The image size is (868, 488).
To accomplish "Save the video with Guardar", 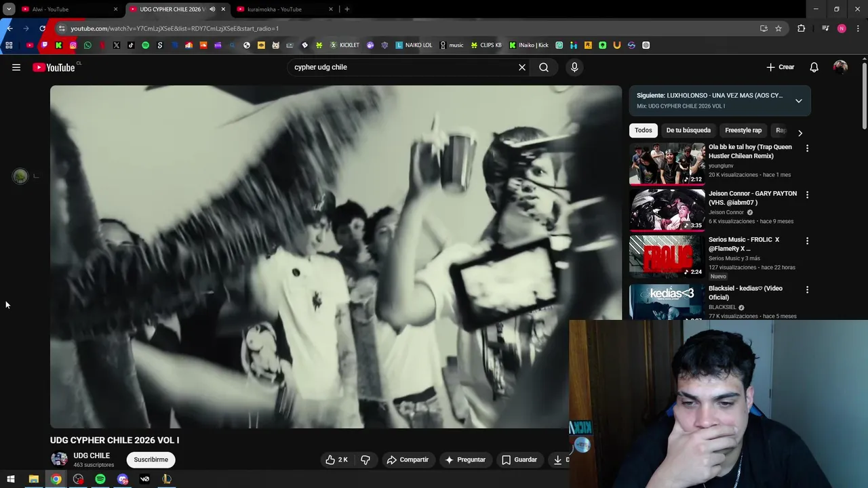I will pos(519,460).
